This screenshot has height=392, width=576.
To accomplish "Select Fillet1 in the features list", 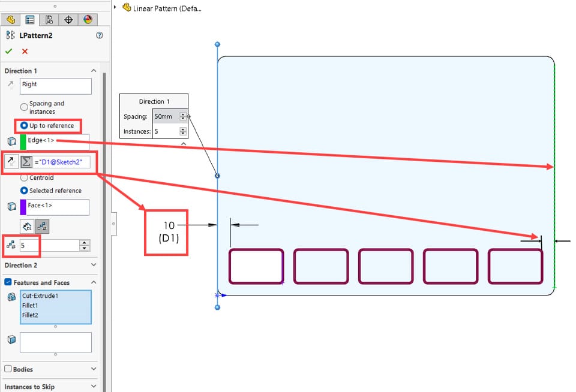I will (x=30, y=305).
